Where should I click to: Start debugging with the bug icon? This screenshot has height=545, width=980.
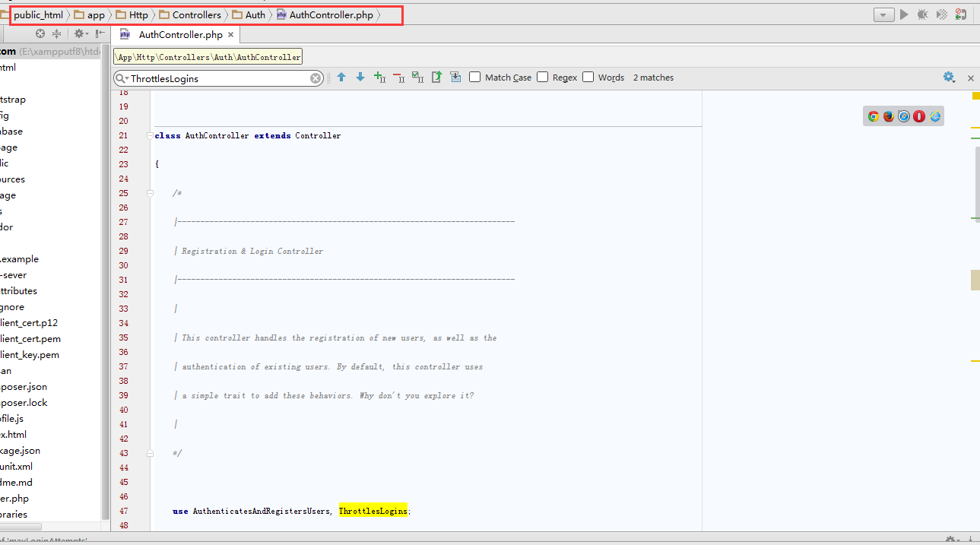(x=923, y=14)
